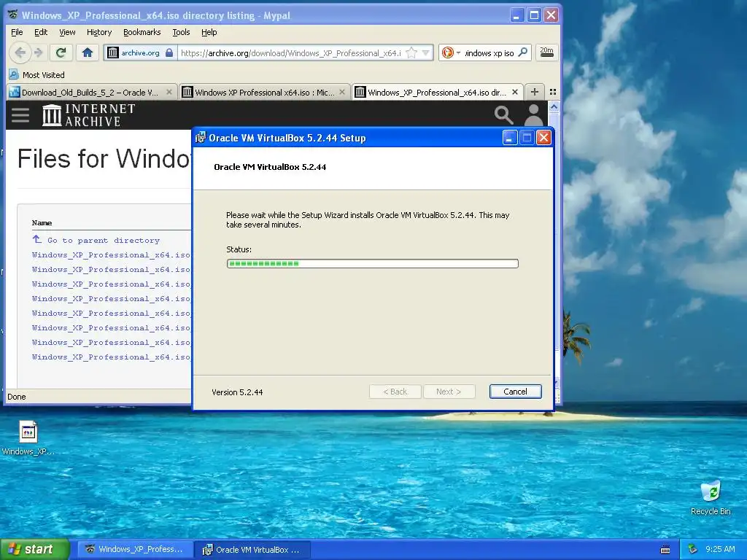Switch to Windows_XP_Profess taskbar button

tap(135, 550)
